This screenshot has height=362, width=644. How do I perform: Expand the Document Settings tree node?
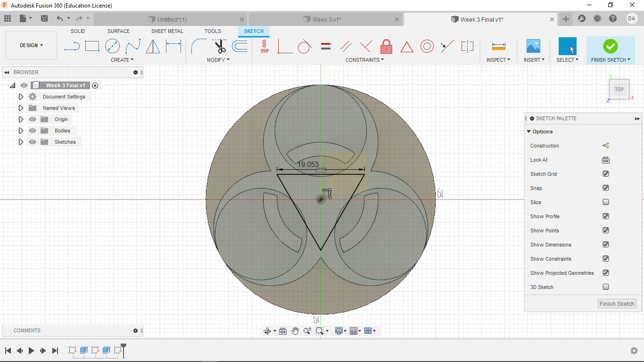point(21,97)
